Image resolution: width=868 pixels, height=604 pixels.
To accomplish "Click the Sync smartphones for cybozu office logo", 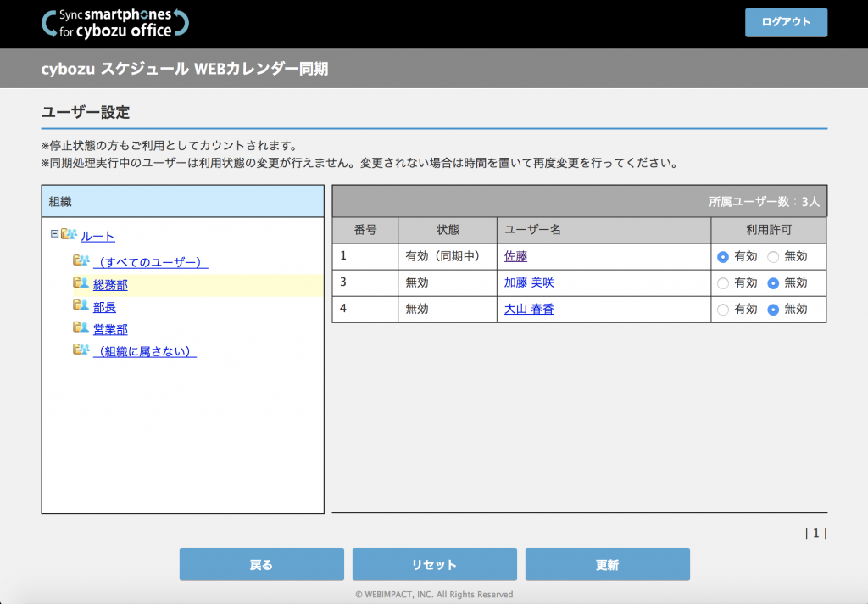I will pos(115,24).
